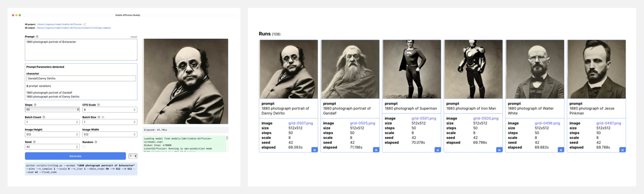
Task: Click the Seed stepper arrows
Action: pos(77,147)
